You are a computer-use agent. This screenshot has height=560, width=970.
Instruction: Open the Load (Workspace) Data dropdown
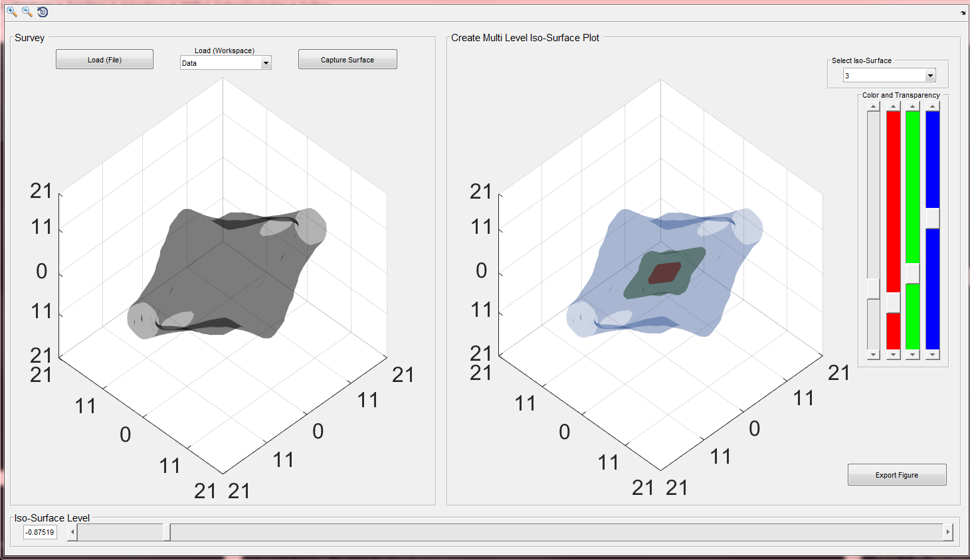(225, 63)
